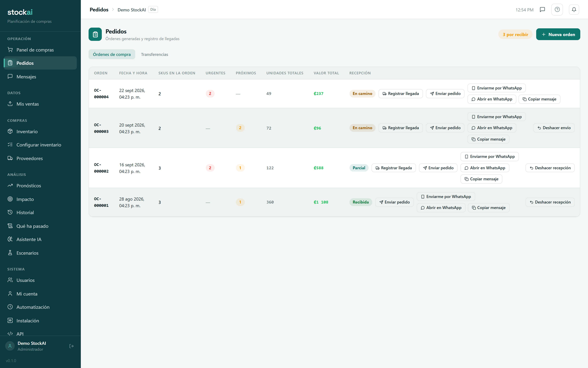Open Usuarios in the sidebar

click(40, 280)
